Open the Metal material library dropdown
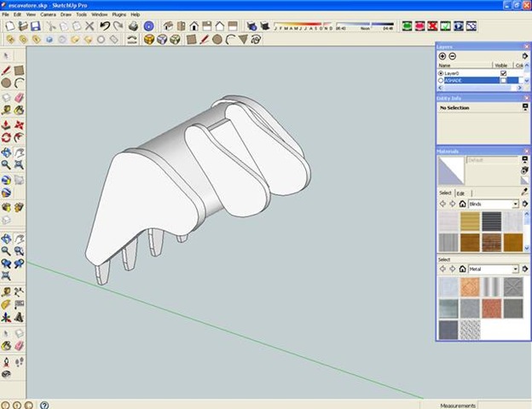The height and width of the screenshot is (409, 532). [x=516, y=269]
